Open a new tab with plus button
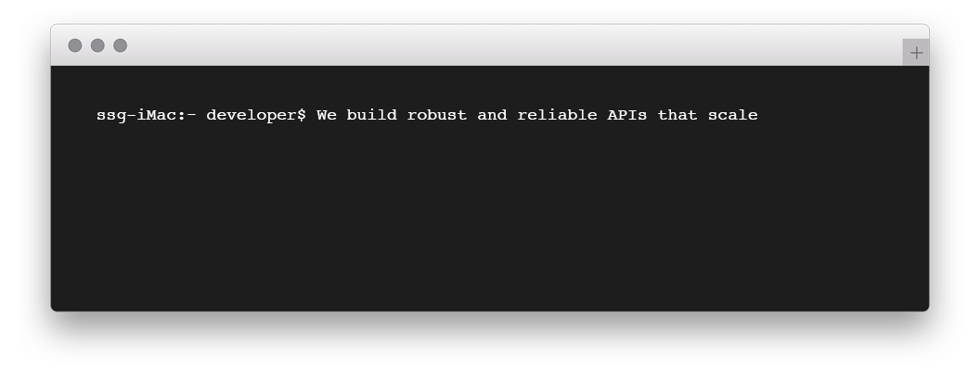980x382 pixels. pyautogui.click(x=916, y=53)
